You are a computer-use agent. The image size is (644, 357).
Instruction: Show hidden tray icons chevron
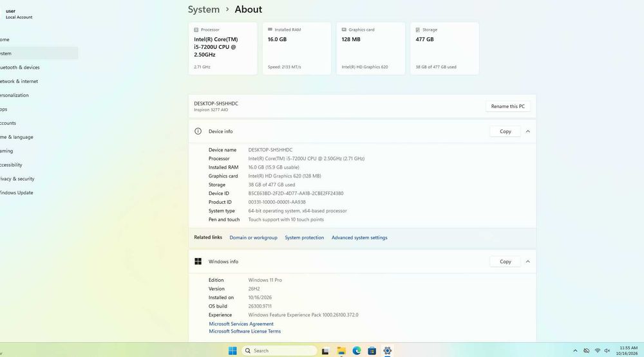(575, 351)
